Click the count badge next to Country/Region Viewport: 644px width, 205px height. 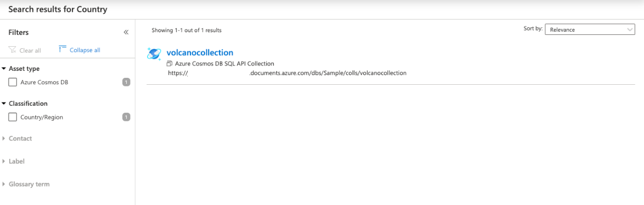tap(126, 117)
